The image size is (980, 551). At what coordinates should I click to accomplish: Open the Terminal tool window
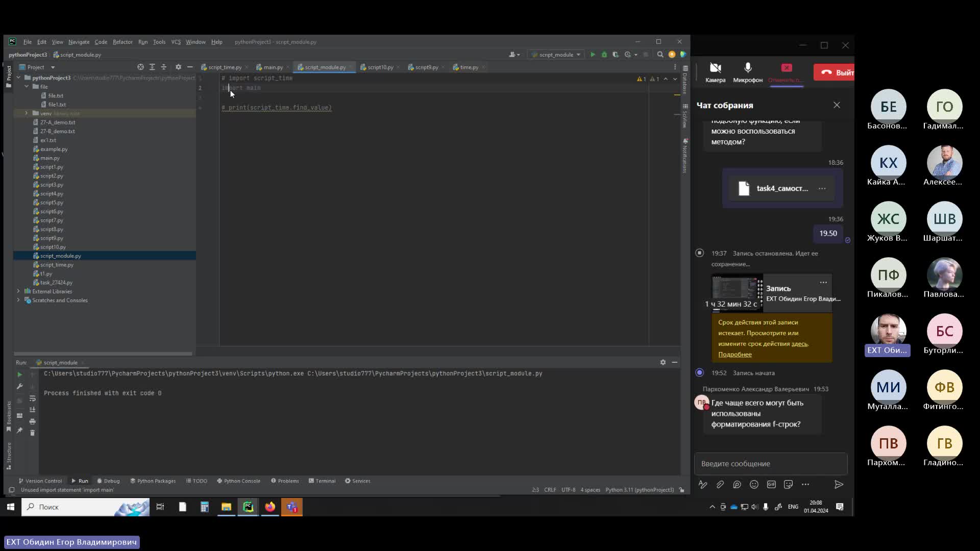coord(322,481)
